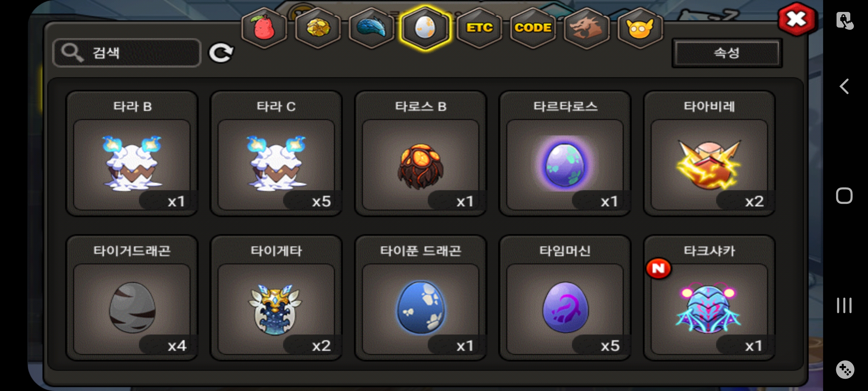Screen dimensions: 868x391
Task: Open the blue dragon wing tab
Action: click(371, 28)
